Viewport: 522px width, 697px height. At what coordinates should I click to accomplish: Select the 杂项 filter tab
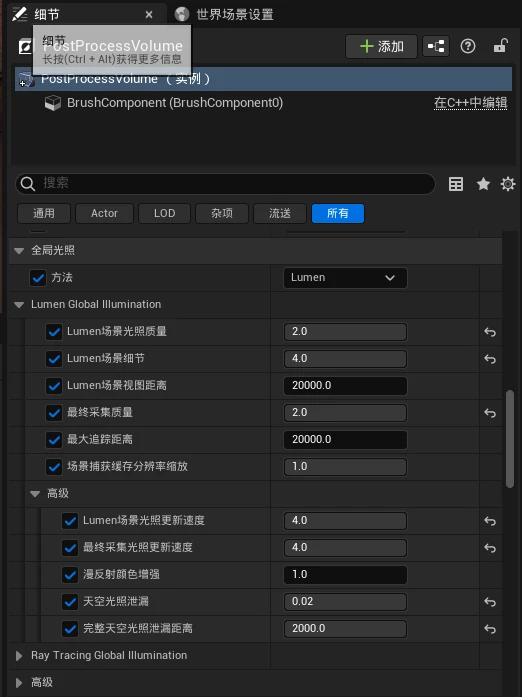pyautogui.click(x=222, y=213)
